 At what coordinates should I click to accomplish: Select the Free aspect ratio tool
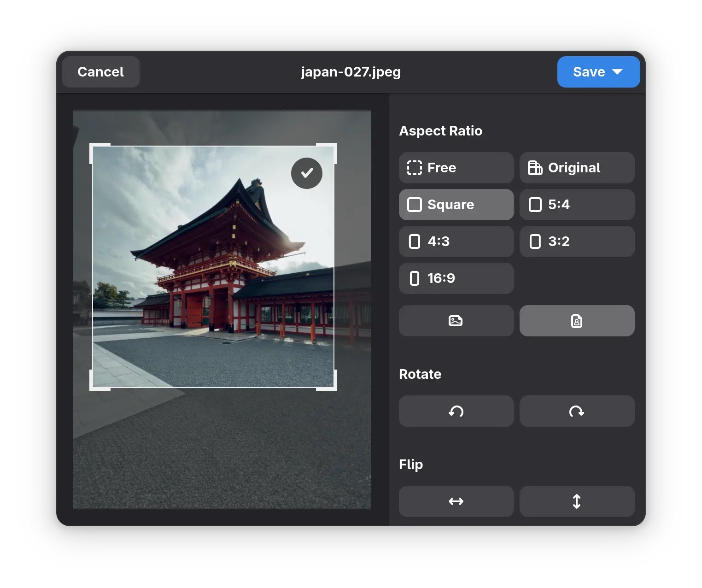coord(456,168)
